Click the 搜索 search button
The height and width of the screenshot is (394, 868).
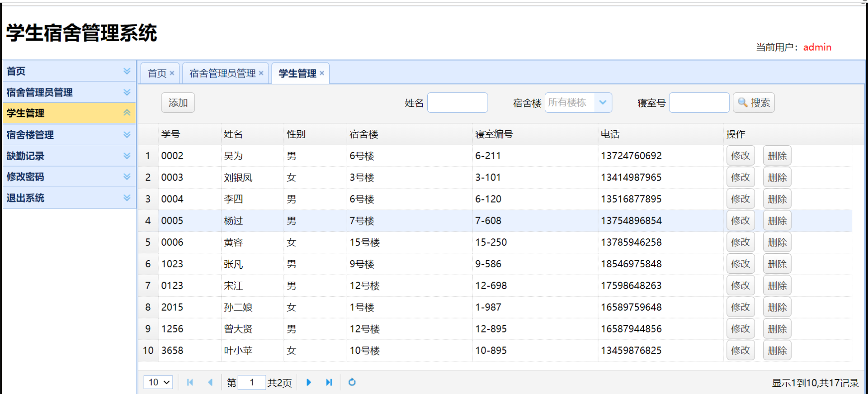coord(754,103)
